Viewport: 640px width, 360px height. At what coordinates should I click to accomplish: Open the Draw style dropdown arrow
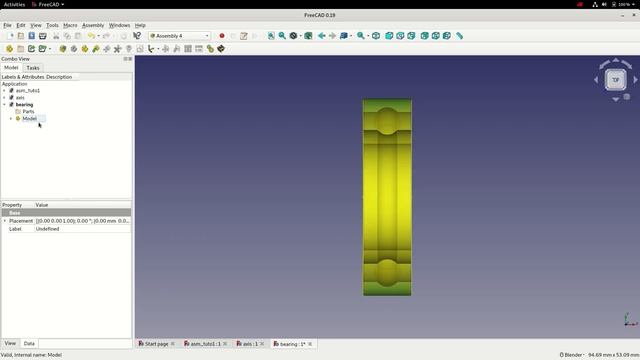(x=301, y=36)
